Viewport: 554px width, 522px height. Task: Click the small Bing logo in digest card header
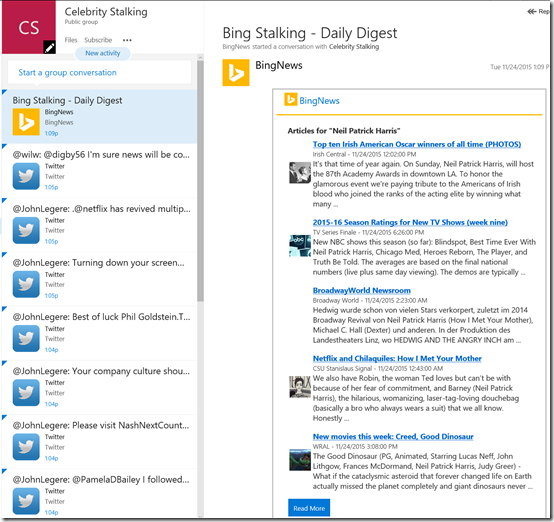tap(290, 100)
